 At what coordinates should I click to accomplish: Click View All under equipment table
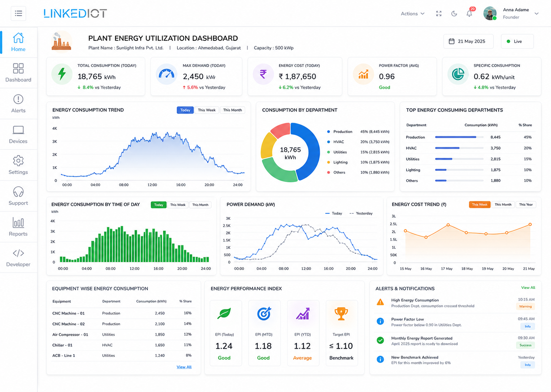184,367
